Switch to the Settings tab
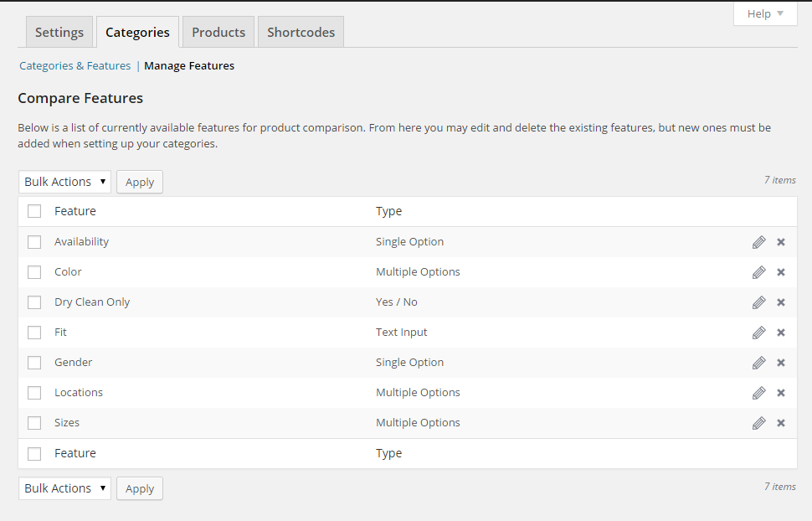The height and width of the screenshot is (521, 812). (x=59, y=33)
